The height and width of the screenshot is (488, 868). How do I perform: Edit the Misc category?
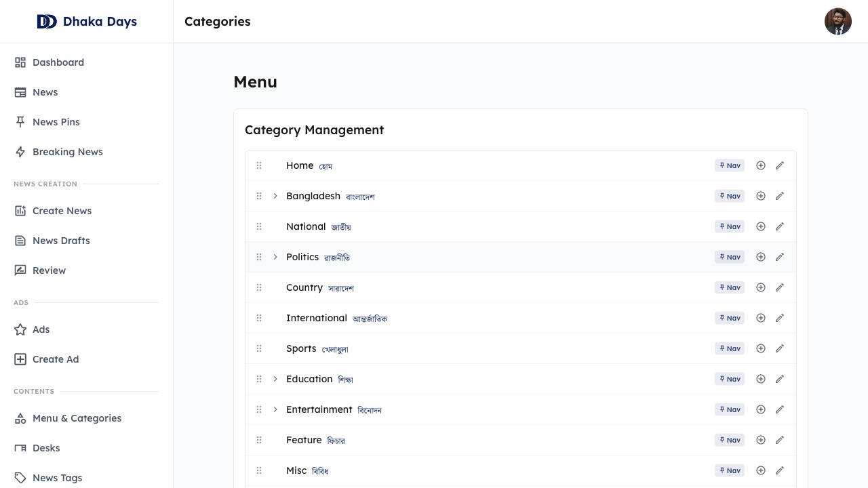tap(780, 470)
